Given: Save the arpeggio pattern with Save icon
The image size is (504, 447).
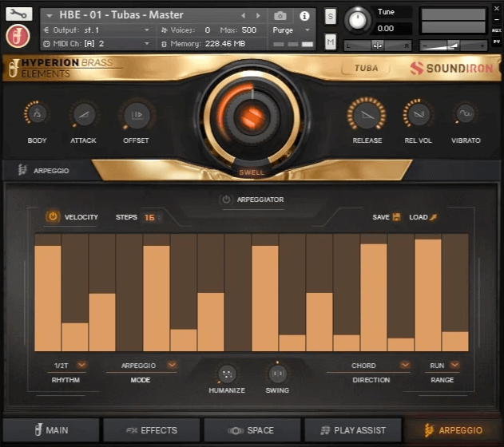Looking at the screenshot, I should [x=396, y=217].
